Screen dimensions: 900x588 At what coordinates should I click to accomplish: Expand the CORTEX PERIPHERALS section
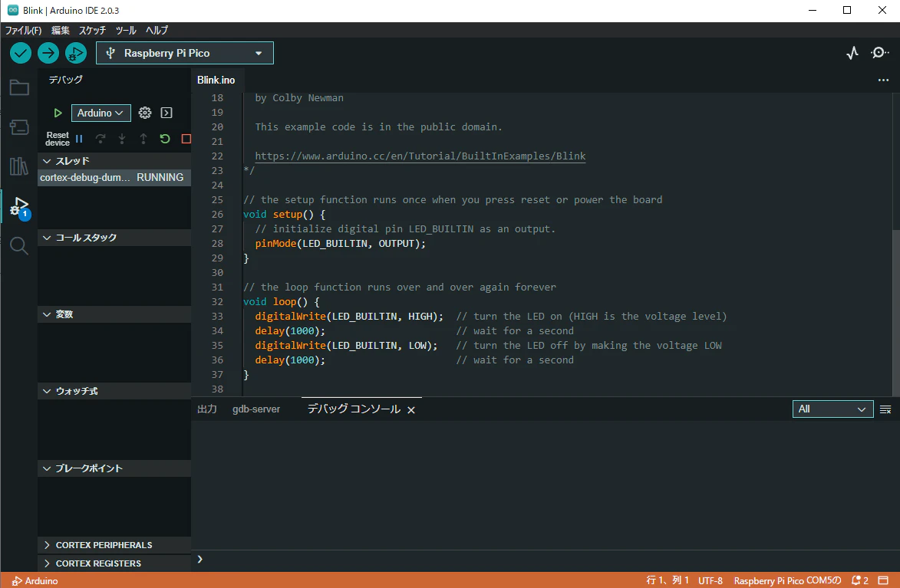[114, 545]
